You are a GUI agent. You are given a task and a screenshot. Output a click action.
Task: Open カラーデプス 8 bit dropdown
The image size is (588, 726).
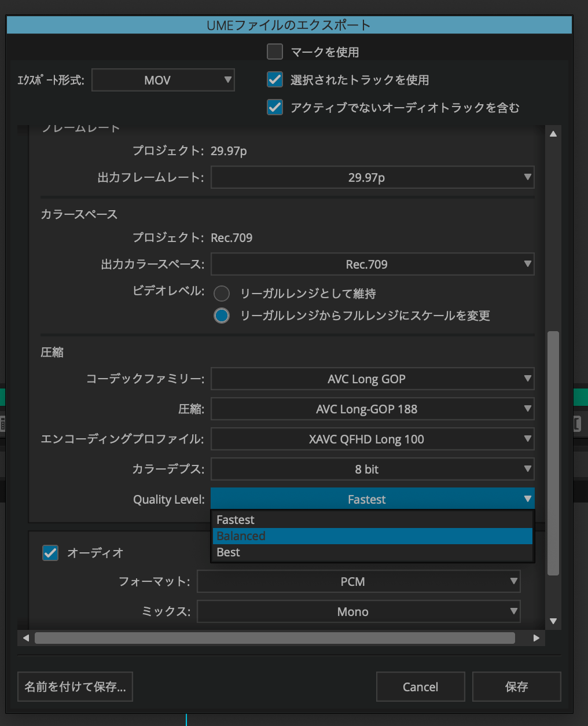tap(372, 469)
